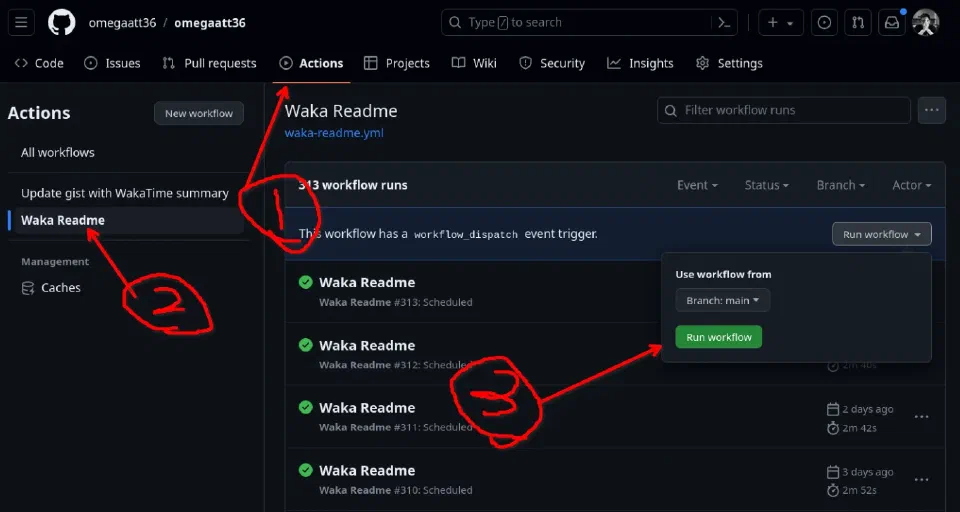This screenshot has height=512, width=960.
Task: Click the '2m 52s' duration text
Action: click(860, 491)
